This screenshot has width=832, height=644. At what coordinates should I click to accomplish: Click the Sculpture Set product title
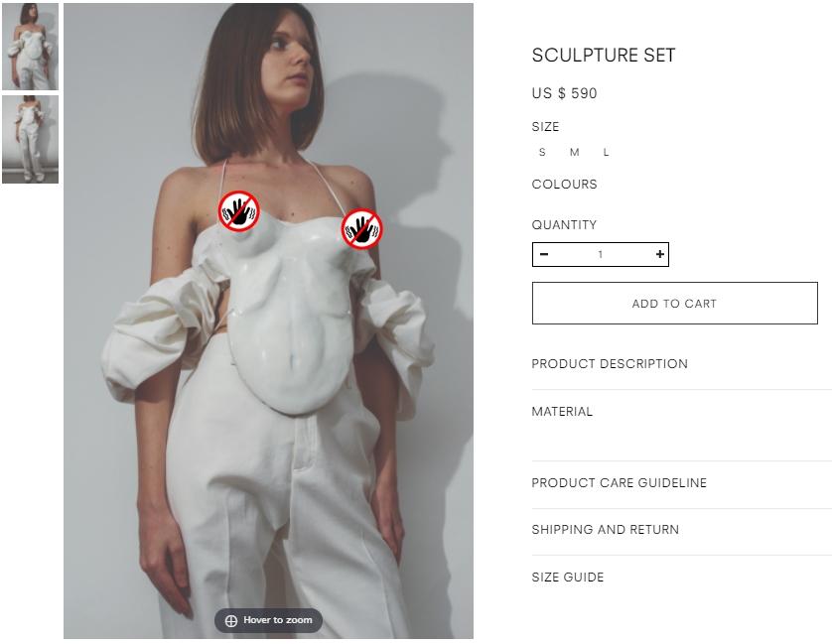604,56
